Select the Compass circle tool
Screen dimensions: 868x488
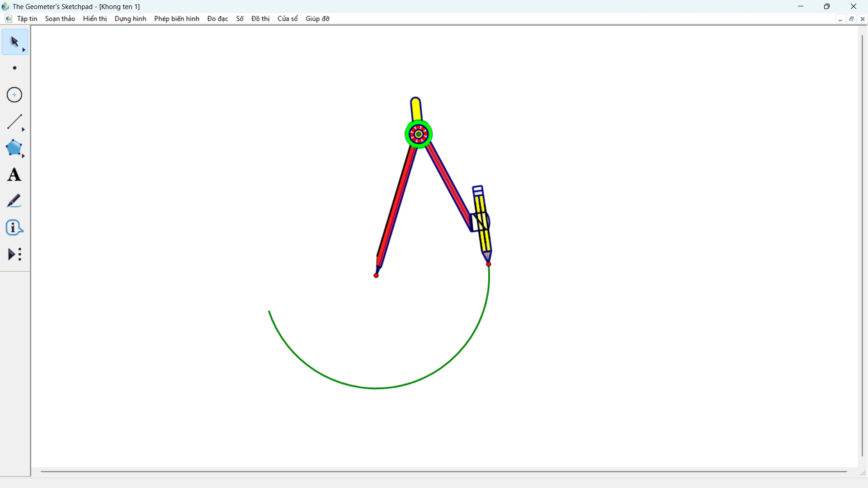click(14, 95)
